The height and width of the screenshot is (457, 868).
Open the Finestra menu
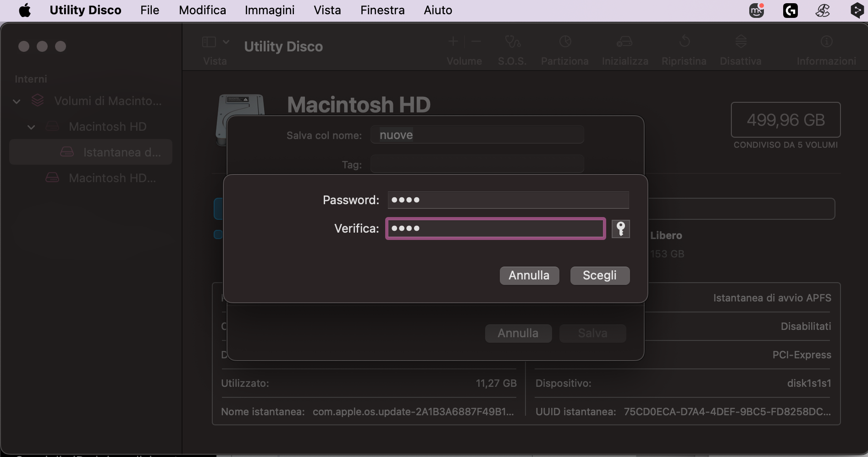[x=382, y=10]
